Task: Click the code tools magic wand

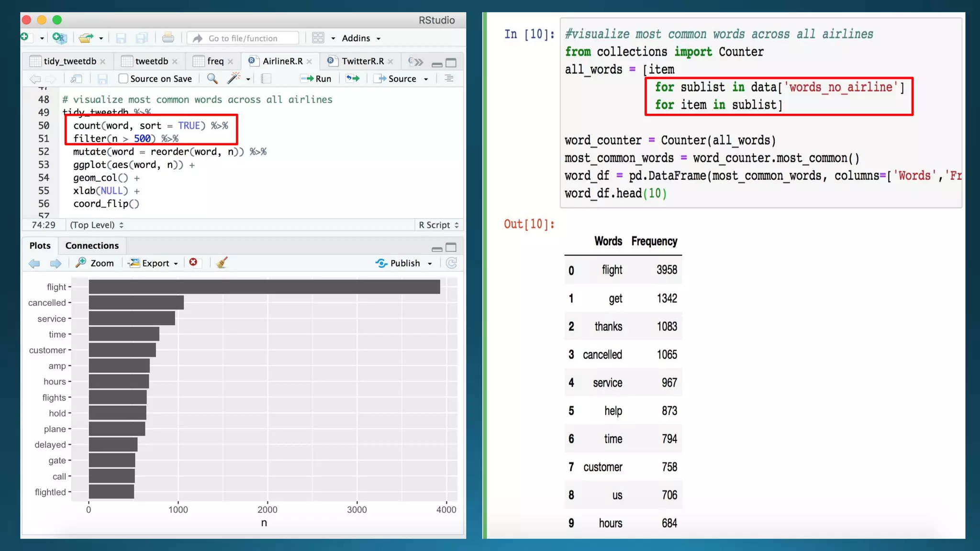Action: [234, 78]
